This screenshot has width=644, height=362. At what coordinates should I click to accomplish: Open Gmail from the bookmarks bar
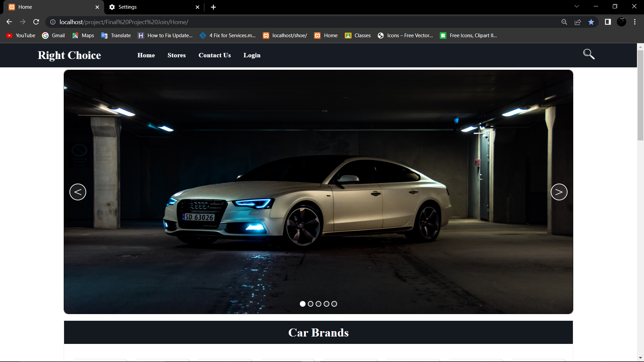pyautogui.click(x=45, y=35)
